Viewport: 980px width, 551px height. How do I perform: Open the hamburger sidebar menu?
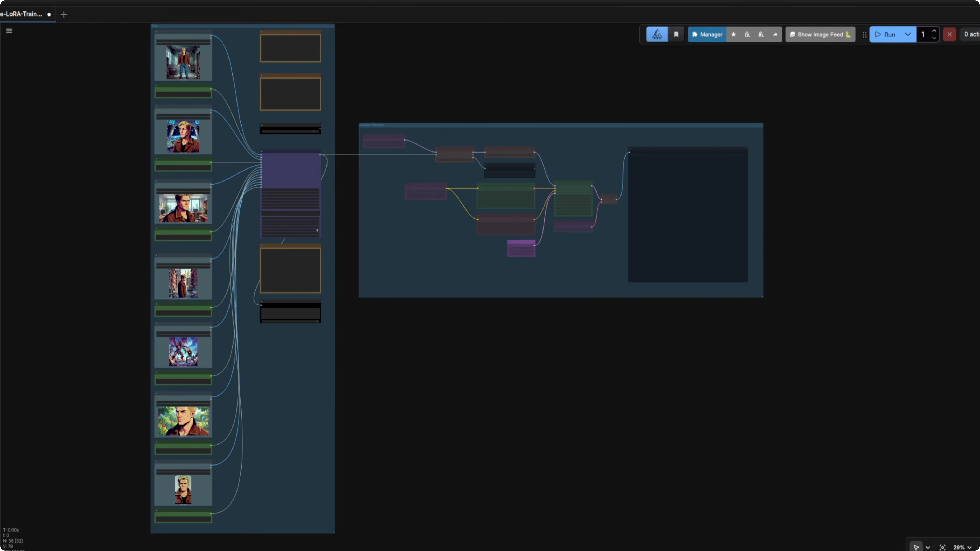pos(9,31)
